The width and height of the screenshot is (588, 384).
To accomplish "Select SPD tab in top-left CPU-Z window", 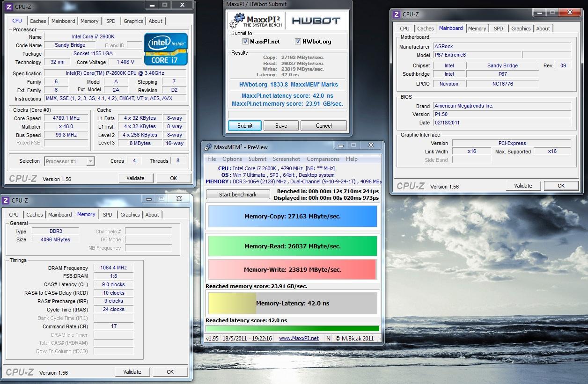I will pyautogui.click(x=111, y=21).
